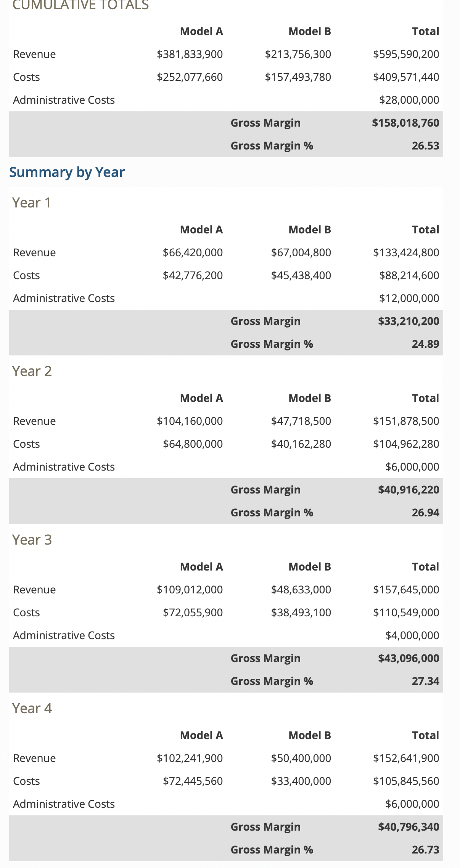This screenshot has width=460, height=868.
Task: Click Year 4 Model B costs $33,400,000
Action: [301, 781]
